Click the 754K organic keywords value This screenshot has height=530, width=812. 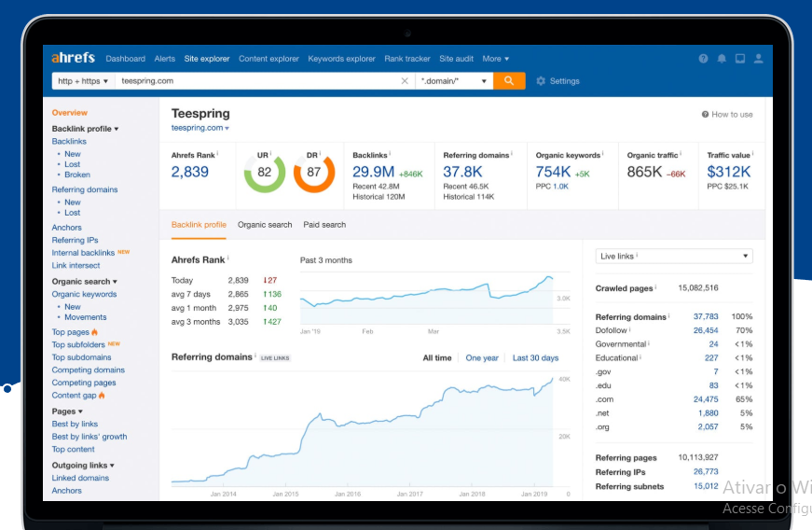point(553,172)
